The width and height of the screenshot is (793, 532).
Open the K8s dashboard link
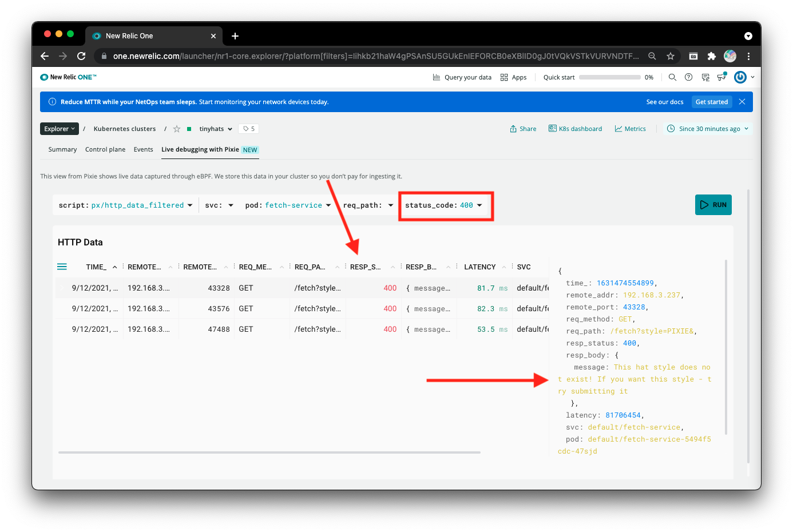(575, 129)
